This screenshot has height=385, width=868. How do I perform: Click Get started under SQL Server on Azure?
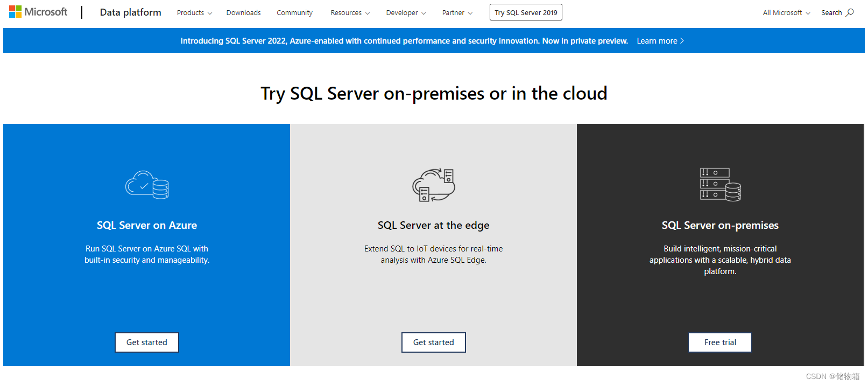click(147, 342)
